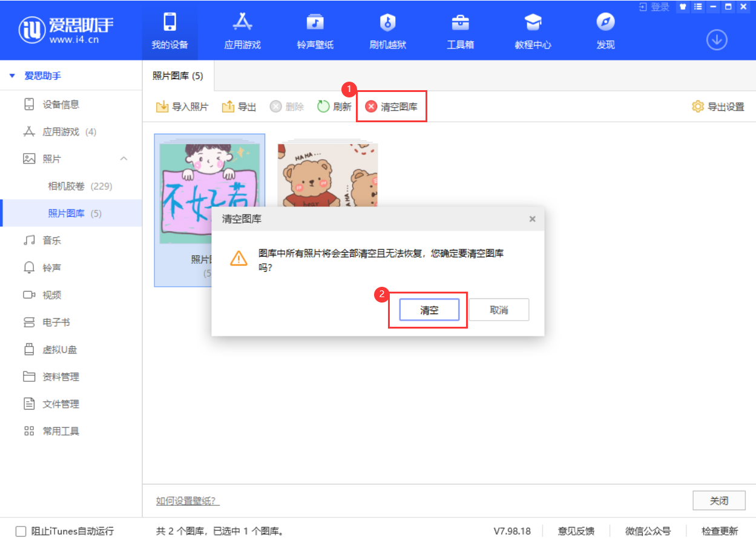This screenshot has height=544, width=756.
Task: Open 设备信息 device info in sidebar
Action: (x=54, y=104)
